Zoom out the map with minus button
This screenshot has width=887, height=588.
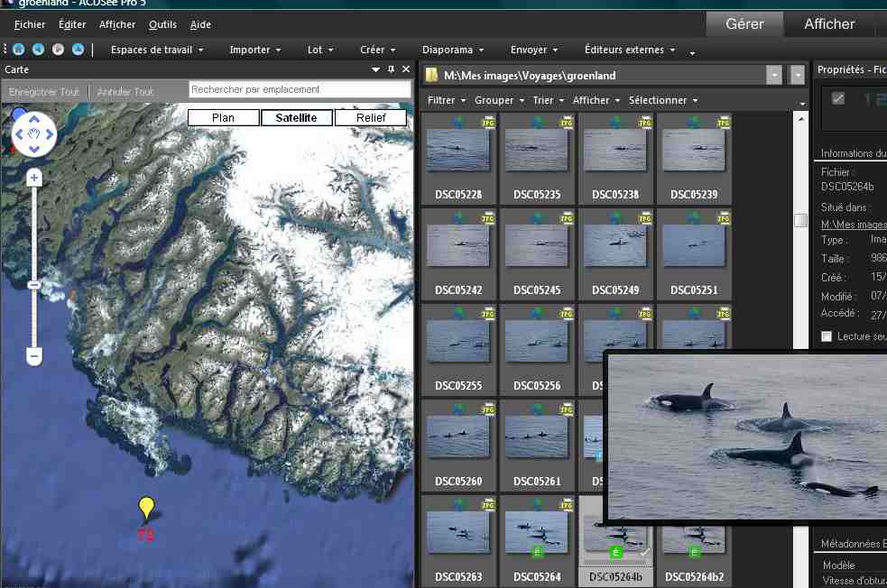34,357
